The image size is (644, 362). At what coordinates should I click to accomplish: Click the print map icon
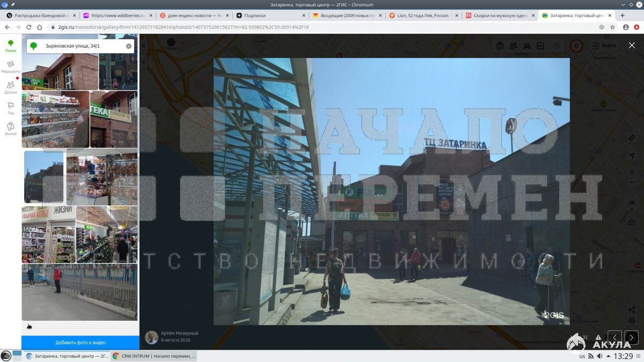click(x=632, y=320)
